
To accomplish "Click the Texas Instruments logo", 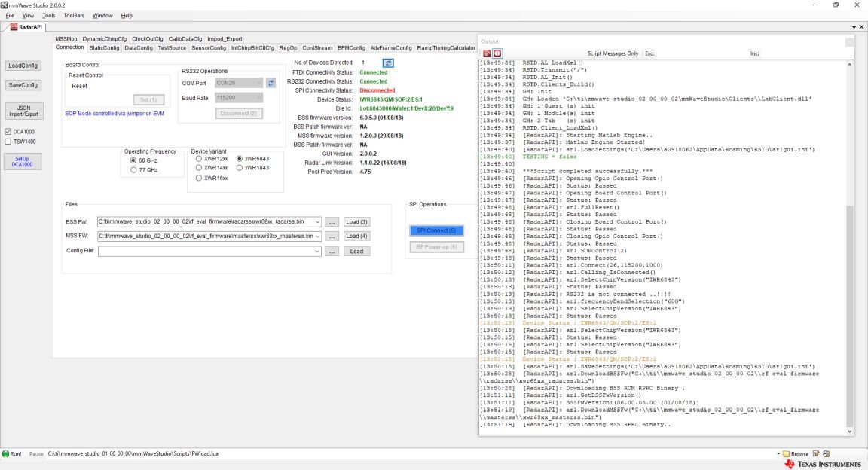I will (823, 464).
